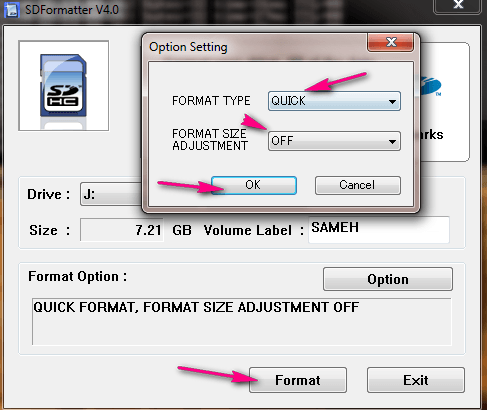
Task: Open the Option settings button
Action: (x=388, y=279)
